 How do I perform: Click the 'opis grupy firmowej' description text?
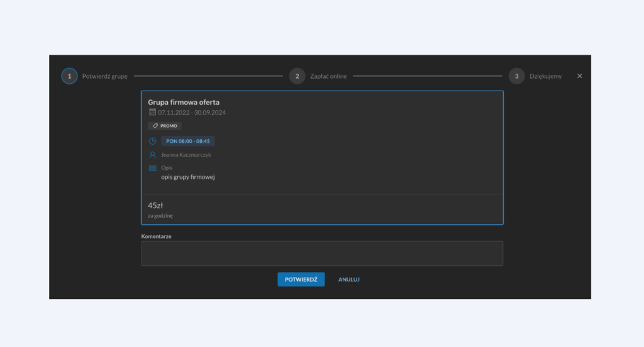point(188,177)
